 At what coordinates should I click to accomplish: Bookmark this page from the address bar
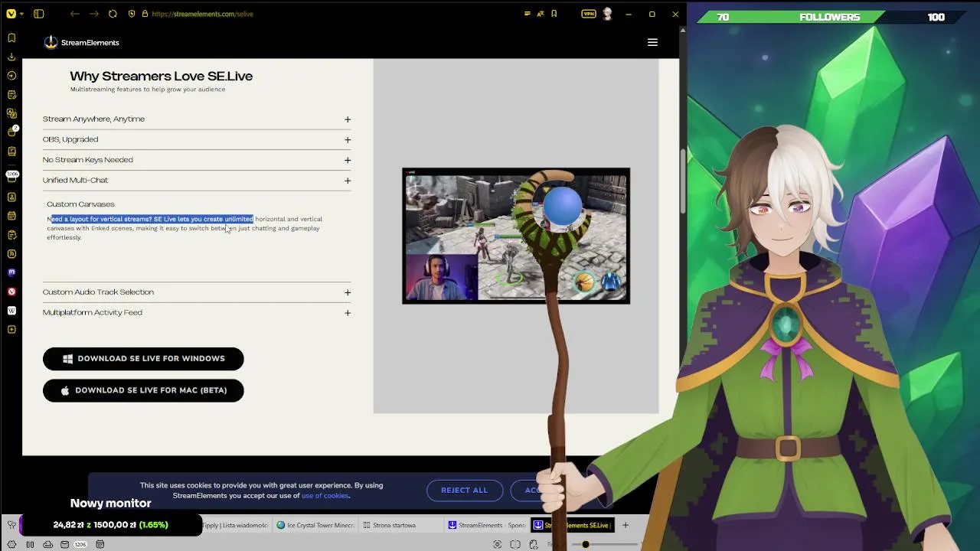(x=554, y=14)
